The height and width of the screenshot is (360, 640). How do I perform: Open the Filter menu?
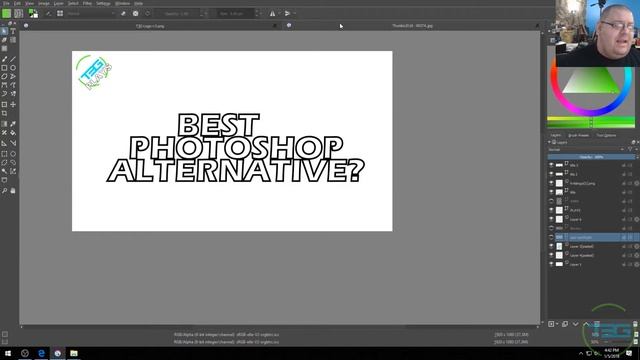(87, 3)
